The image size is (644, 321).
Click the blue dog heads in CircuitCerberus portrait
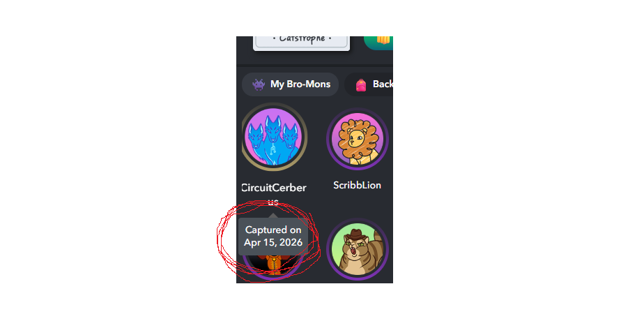[x=273, y=139]
